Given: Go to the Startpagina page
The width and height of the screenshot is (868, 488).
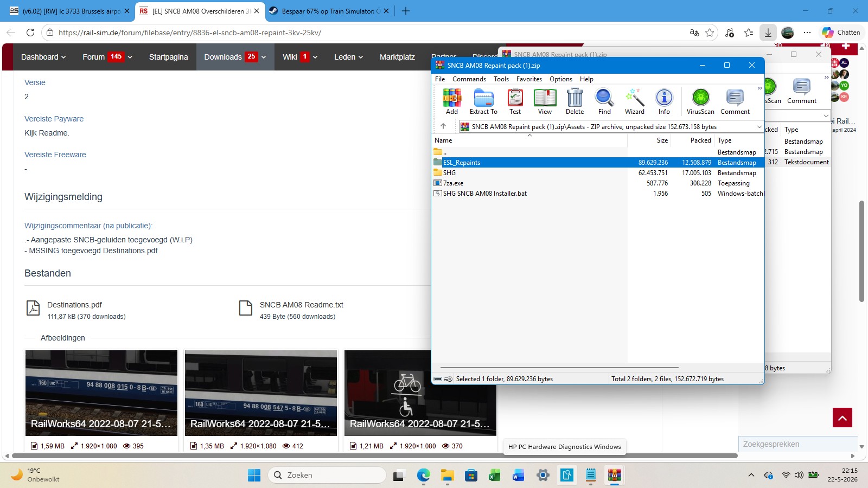Looking at the screenshot, I should point(168,57).
